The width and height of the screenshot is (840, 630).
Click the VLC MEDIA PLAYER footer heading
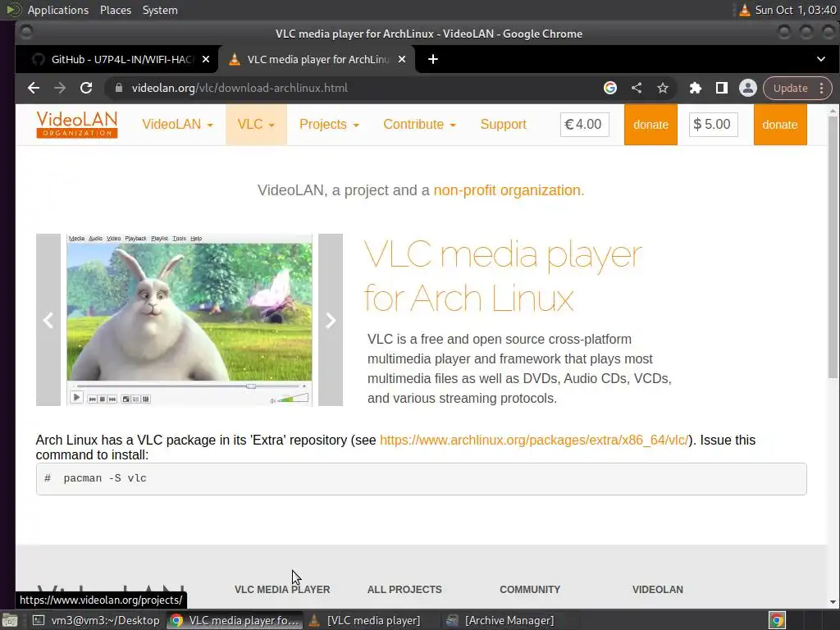282,589
